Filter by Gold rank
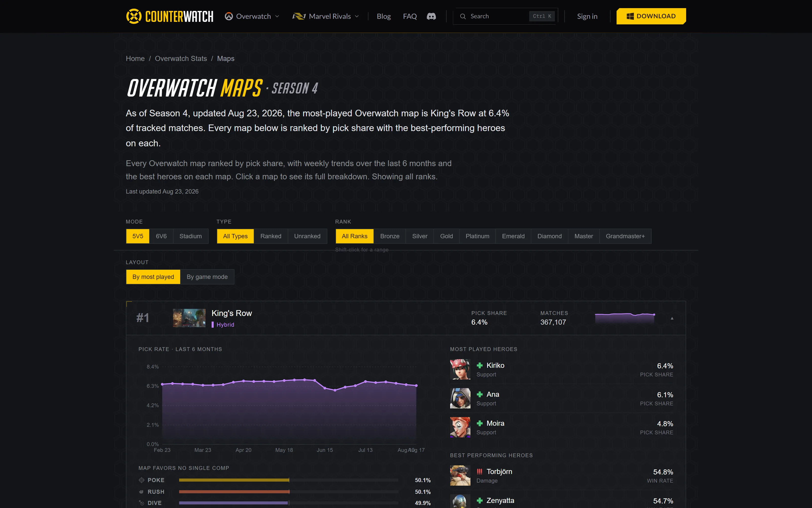Image resolution: width=812 pixels, height=508 pixels. click(446, 236)
